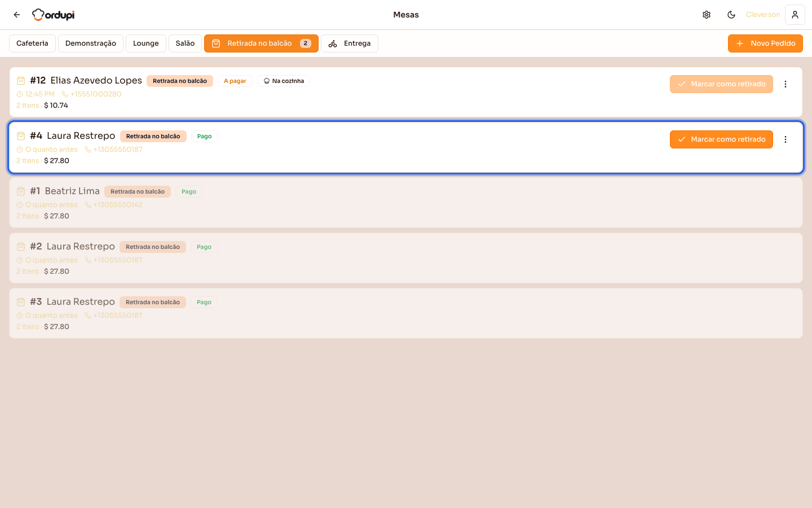Screen dimensions: 812x508
Task: Click phone number on order #4
Action: coord(118,150)
